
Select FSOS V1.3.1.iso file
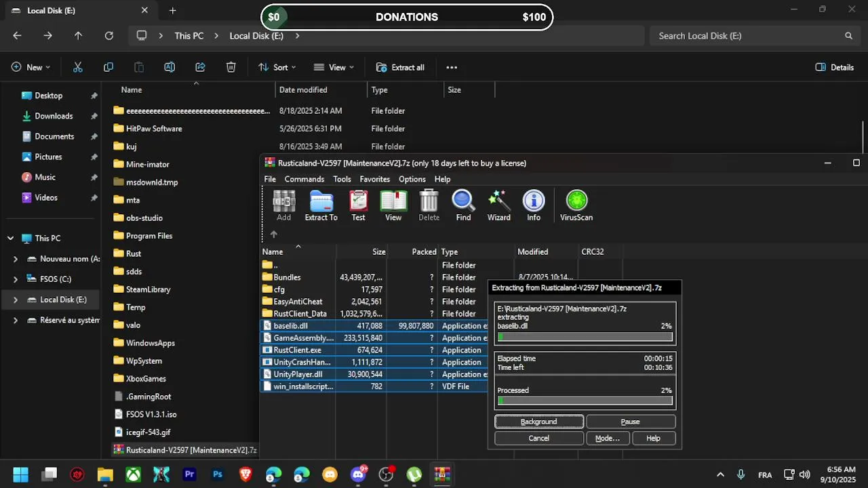[x=151, y=414]
